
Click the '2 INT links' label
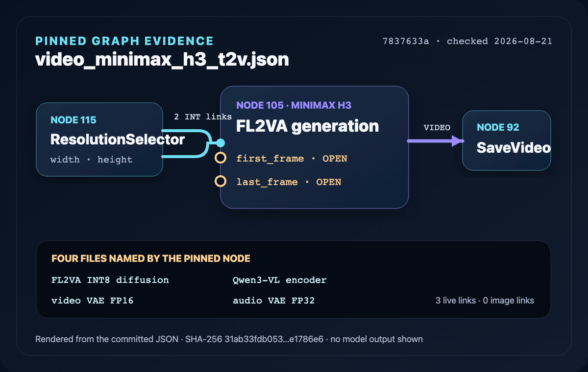coord(203,117)
